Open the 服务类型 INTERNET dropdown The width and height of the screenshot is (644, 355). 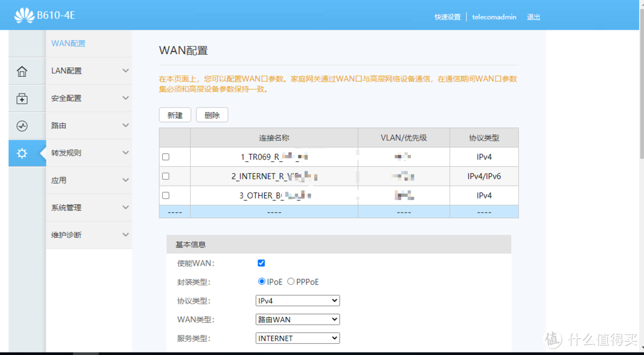pyautogui.click(x=297, y=338)
